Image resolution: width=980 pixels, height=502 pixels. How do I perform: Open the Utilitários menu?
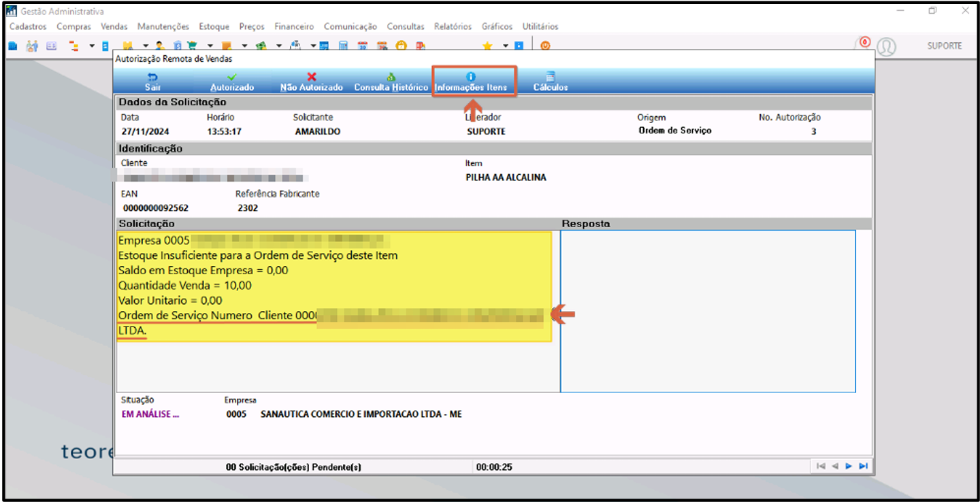540,27
